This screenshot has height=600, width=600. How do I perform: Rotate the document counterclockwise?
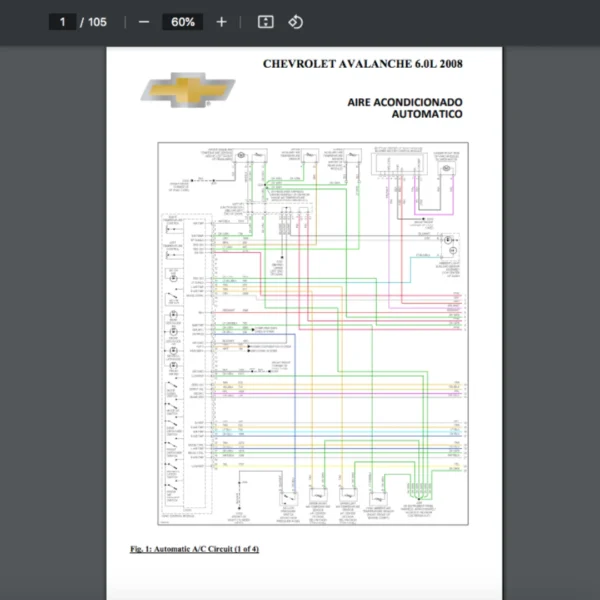point(295,22)
